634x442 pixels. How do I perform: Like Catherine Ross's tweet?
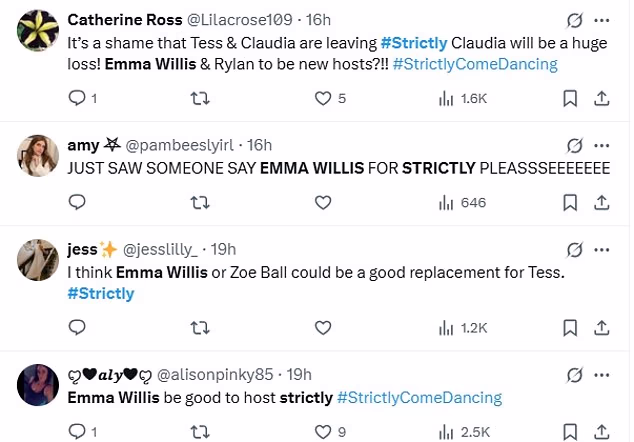(x=323, y=98)
